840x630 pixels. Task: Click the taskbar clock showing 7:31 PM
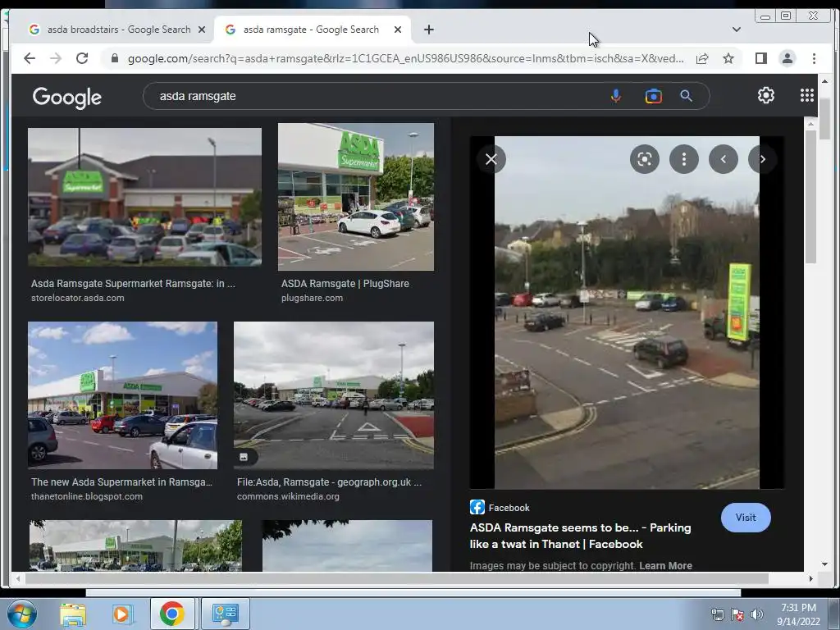798,614
